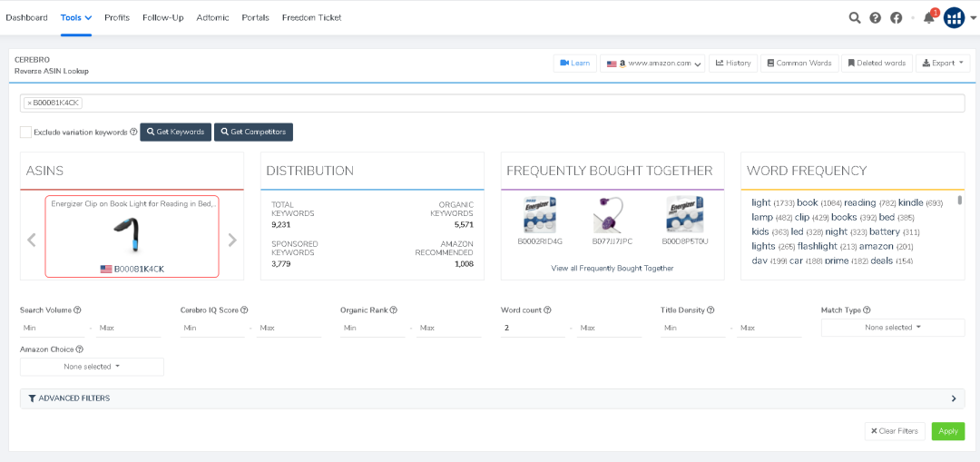Image resolution: width=980 pixels, height=462 pixels.
Task: Click Search Volume info help icon
Action: (x=77, y=310)
